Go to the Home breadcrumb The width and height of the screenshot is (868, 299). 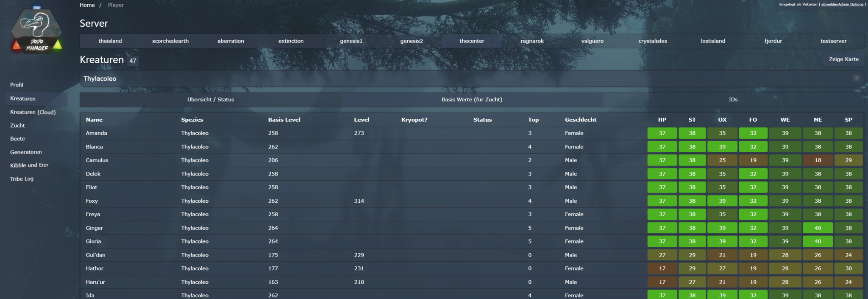point(87,5)
